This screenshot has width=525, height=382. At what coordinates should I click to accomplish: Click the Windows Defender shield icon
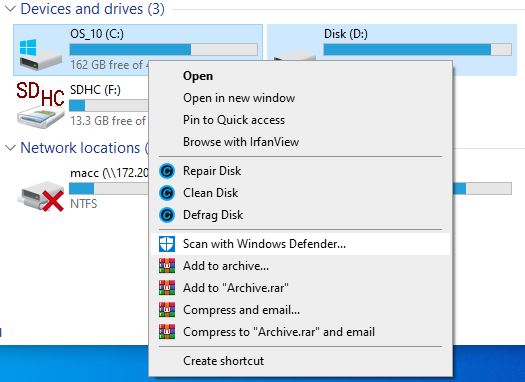(167, 244)
